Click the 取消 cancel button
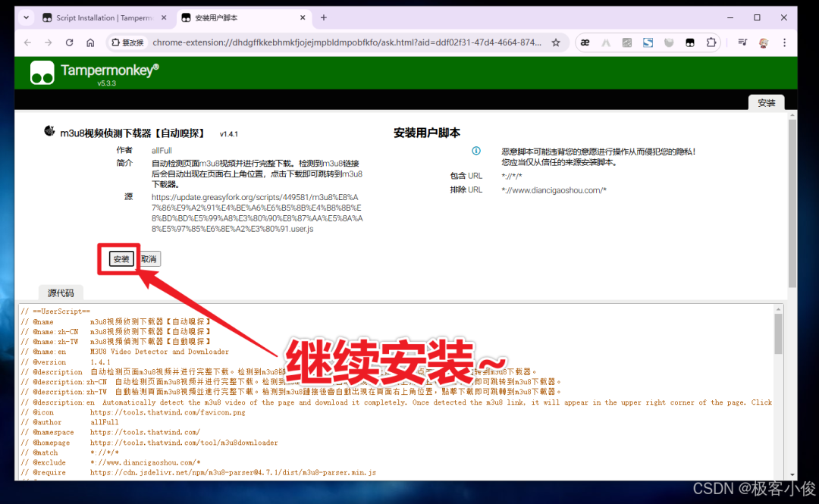 pyautogui.click(x=149, y=259)
